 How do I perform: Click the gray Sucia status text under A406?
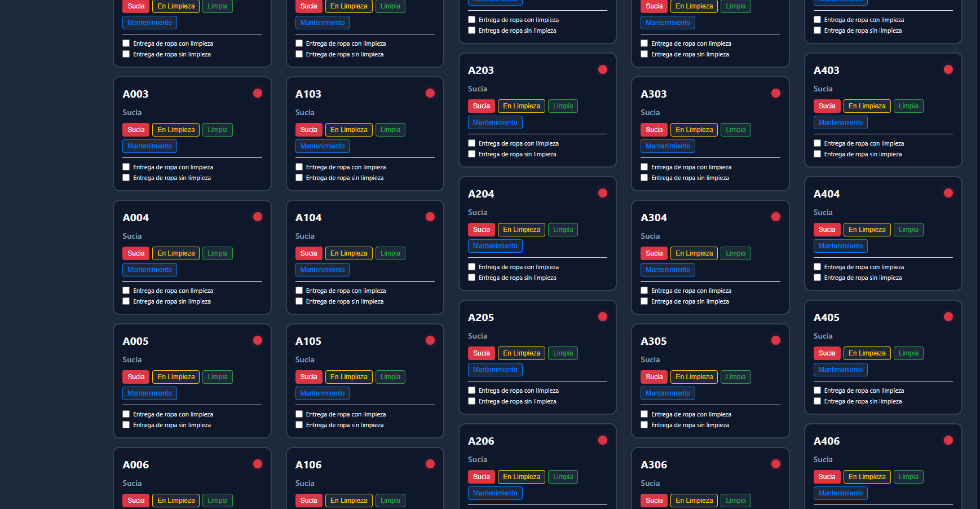(823, 459)
